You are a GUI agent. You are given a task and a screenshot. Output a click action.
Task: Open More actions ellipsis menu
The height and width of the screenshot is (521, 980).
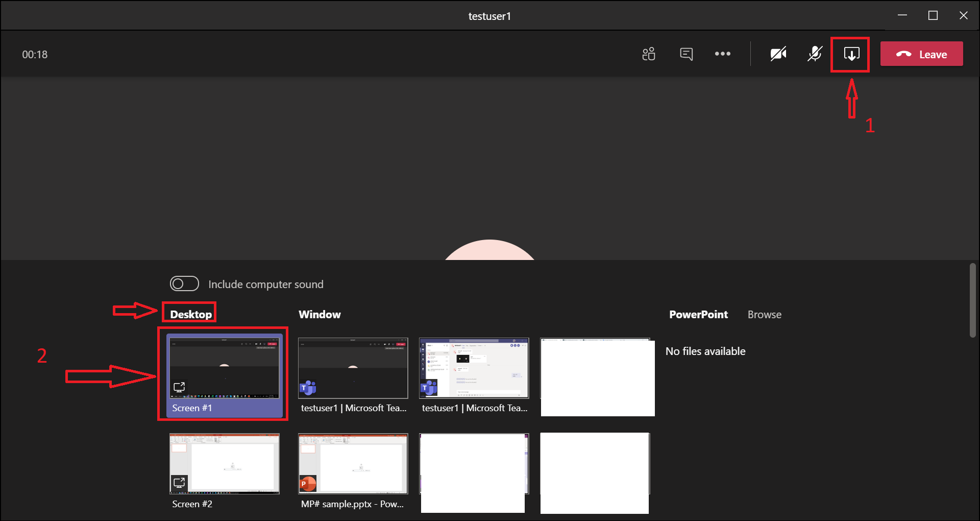[723, 54]
